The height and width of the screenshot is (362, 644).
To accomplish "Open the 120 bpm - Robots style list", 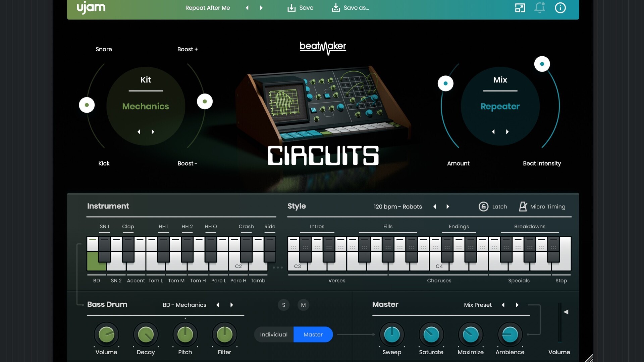I will point(398,206).
